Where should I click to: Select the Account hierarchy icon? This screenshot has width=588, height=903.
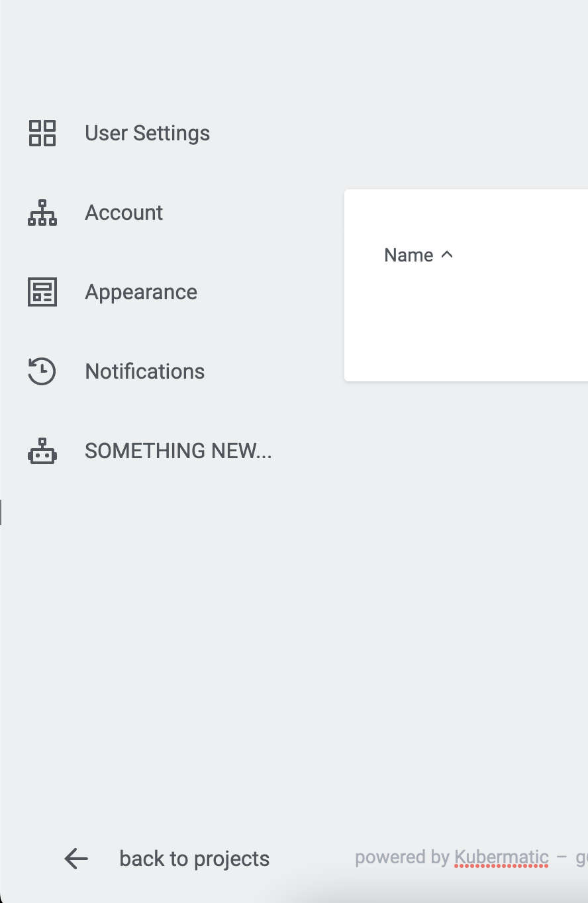42,213
